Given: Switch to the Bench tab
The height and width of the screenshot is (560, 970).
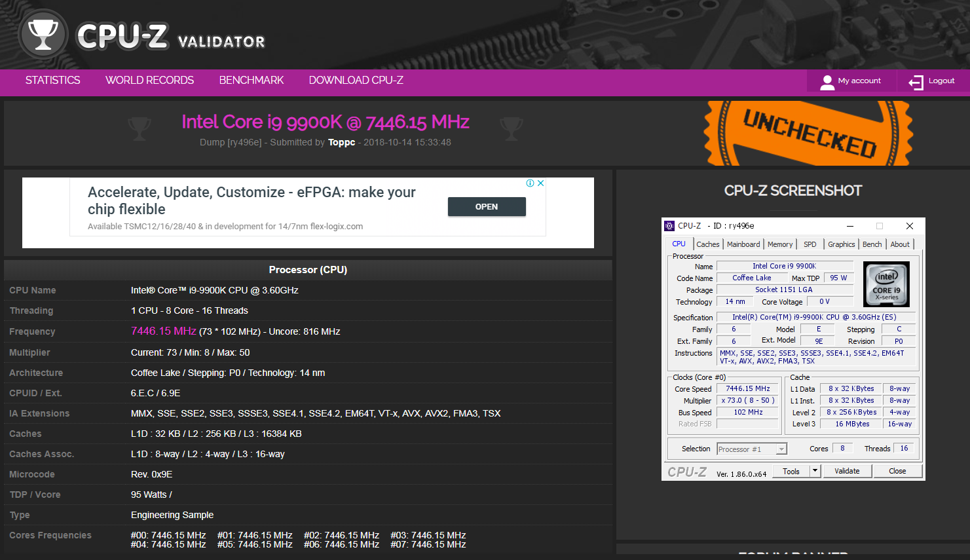Looking at the screenshot, I should tap(872, 244).
